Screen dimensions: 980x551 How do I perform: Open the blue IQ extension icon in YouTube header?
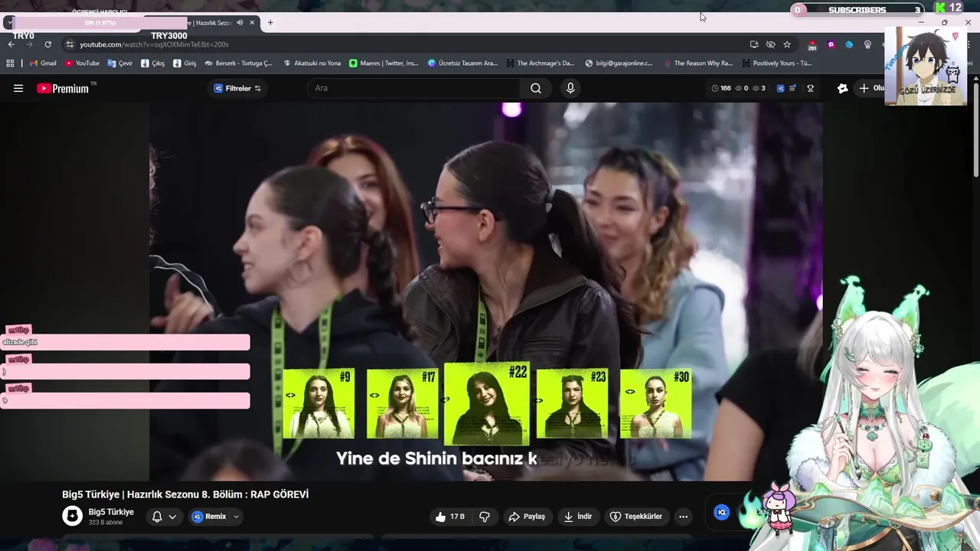coord(780,88)
